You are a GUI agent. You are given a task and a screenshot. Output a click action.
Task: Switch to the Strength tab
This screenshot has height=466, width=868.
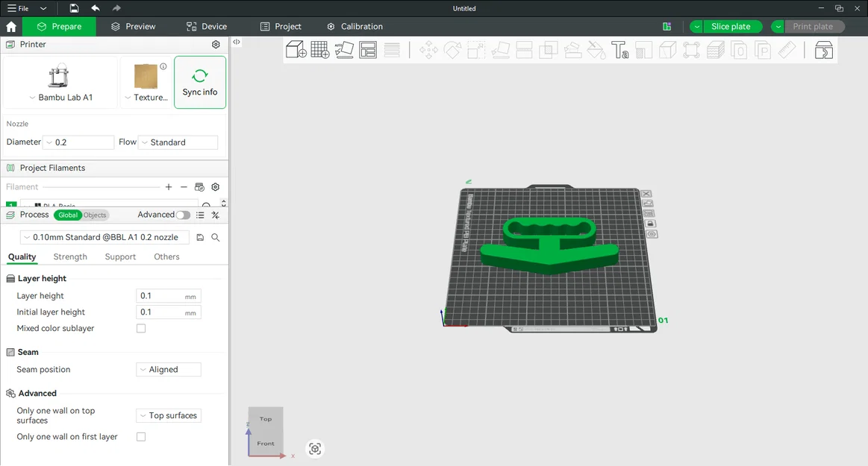(x=70, y=256)
